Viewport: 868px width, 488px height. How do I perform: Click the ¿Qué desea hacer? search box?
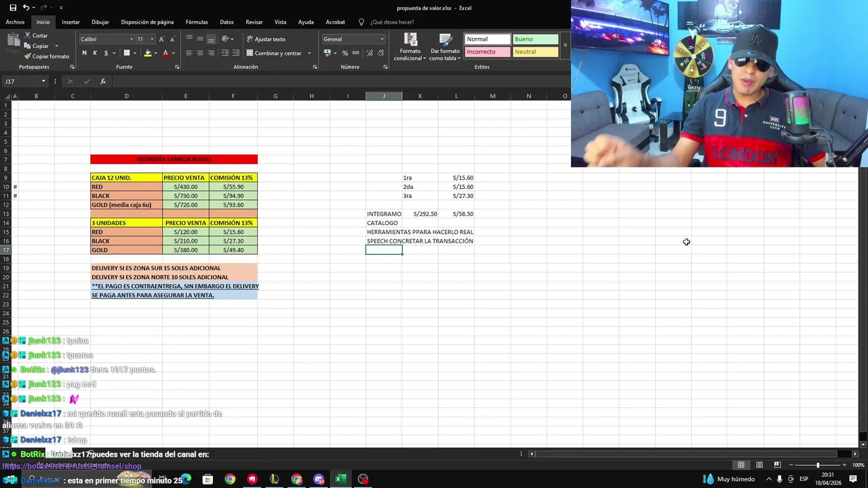391,22
